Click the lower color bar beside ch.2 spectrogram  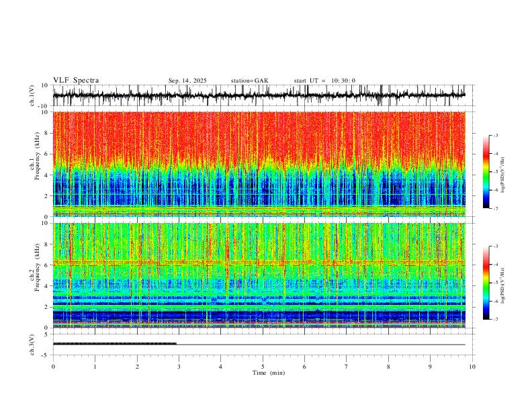pos(486,283)
